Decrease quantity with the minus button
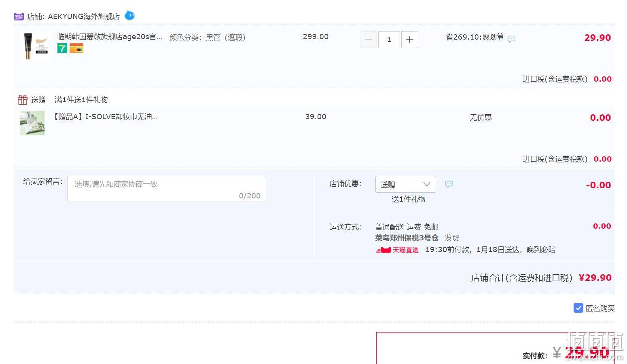Viewport: 627px width, 364px height. (x=369, y=40)
